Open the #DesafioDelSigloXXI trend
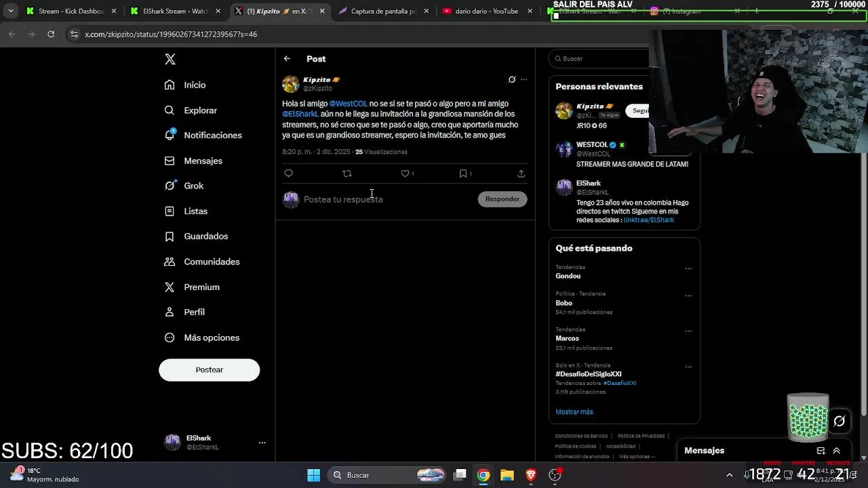 pos(589,374)
